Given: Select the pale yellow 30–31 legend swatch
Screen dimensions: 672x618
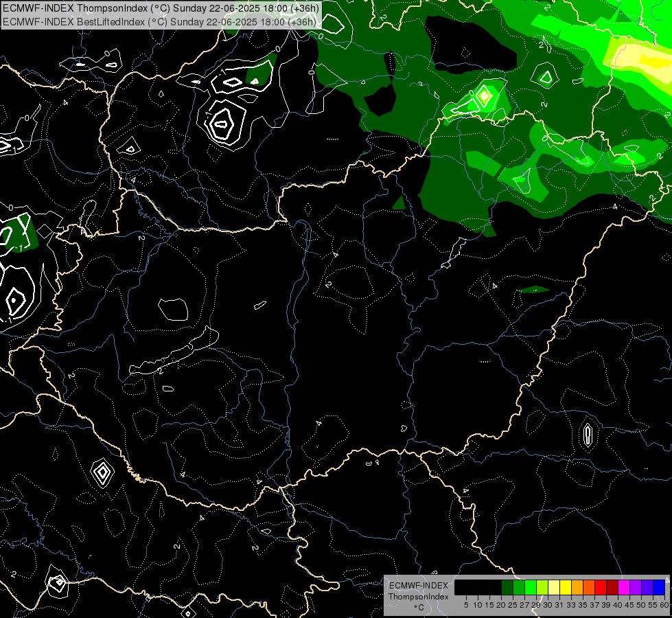Looking at the screenshot, I should pos(554,587).
